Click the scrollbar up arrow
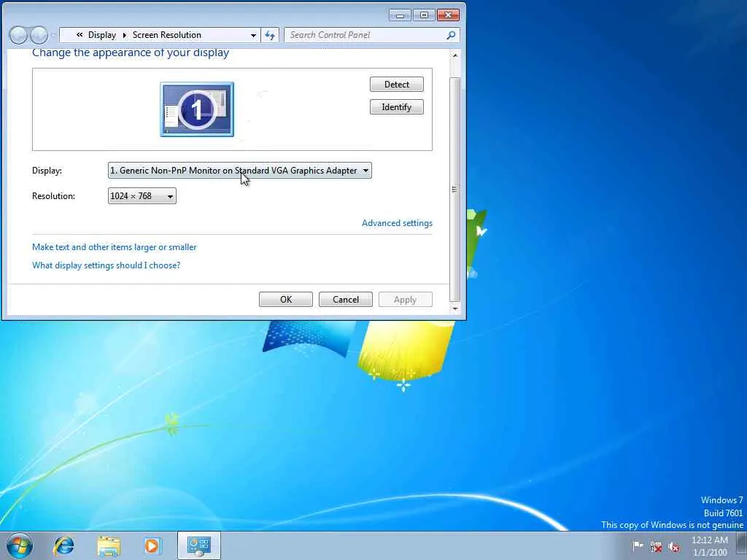The image size is (747, 560). (x=455, y=55)
